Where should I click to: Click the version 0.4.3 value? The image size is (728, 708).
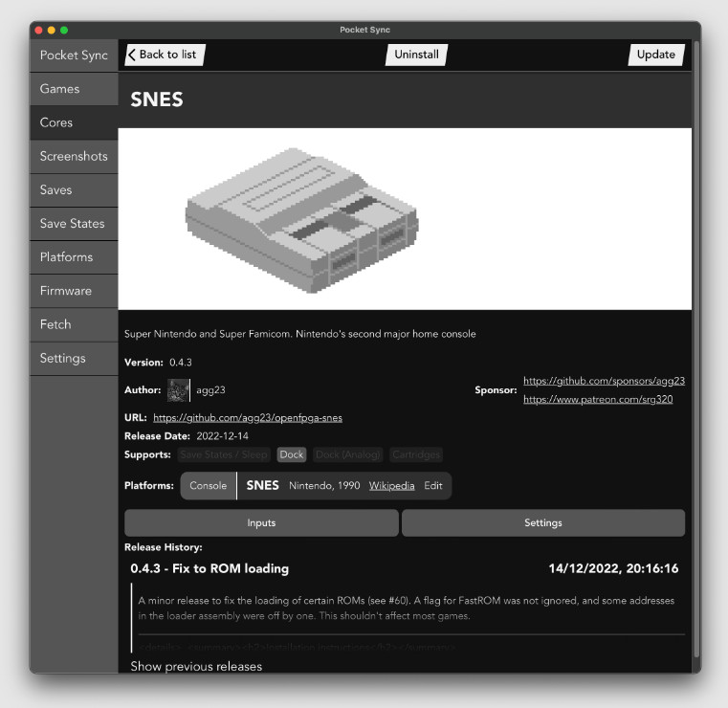(181, 363)
